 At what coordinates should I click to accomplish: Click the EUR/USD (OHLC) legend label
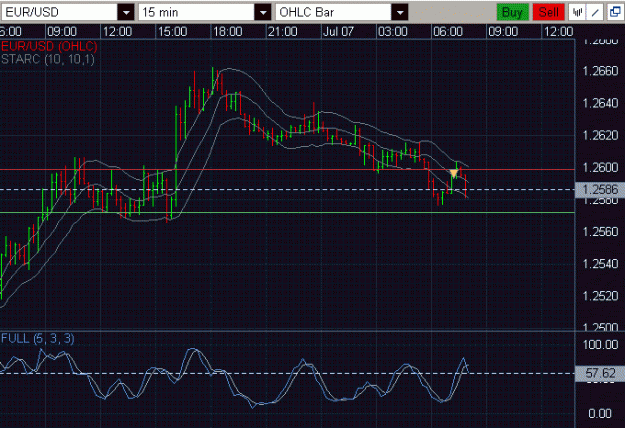point(49,46)
